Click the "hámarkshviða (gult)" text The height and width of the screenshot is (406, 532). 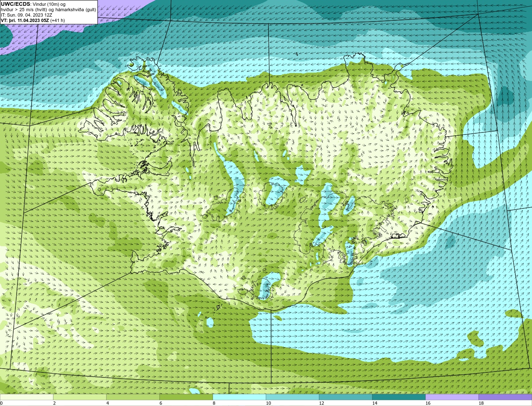(x=76, y=10)
